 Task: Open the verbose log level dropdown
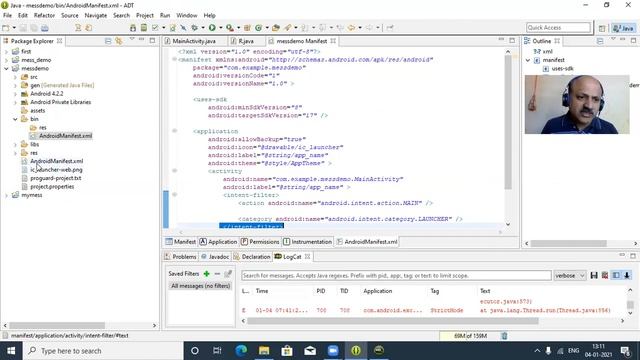click(570, 276)
